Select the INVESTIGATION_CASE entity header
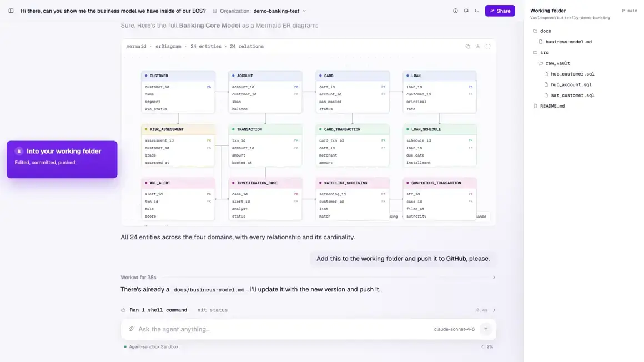644x362 pixels. click(x=265, y=183)
